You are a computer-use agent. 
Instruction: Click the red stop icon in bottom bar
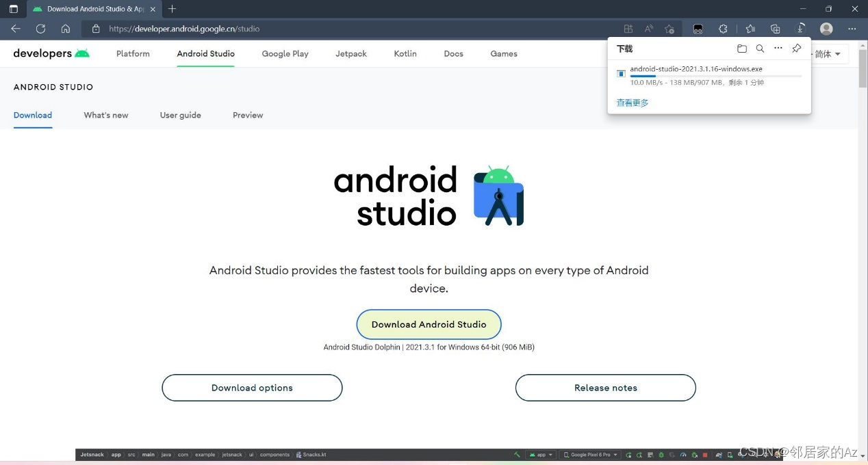click(x=705, y=455)
